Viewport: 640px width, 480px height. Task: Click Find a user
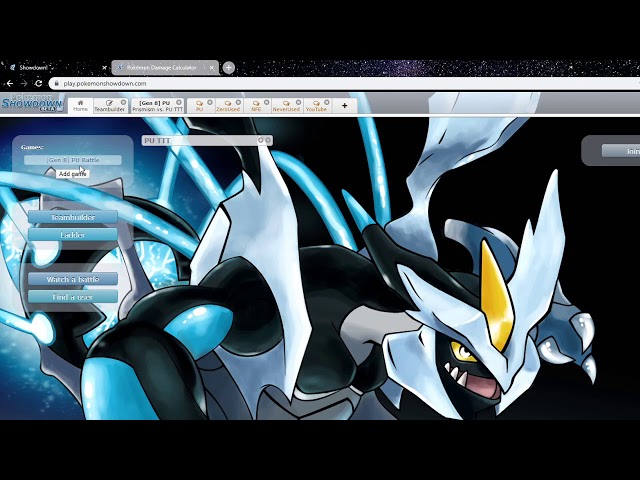tap(73, 297)
